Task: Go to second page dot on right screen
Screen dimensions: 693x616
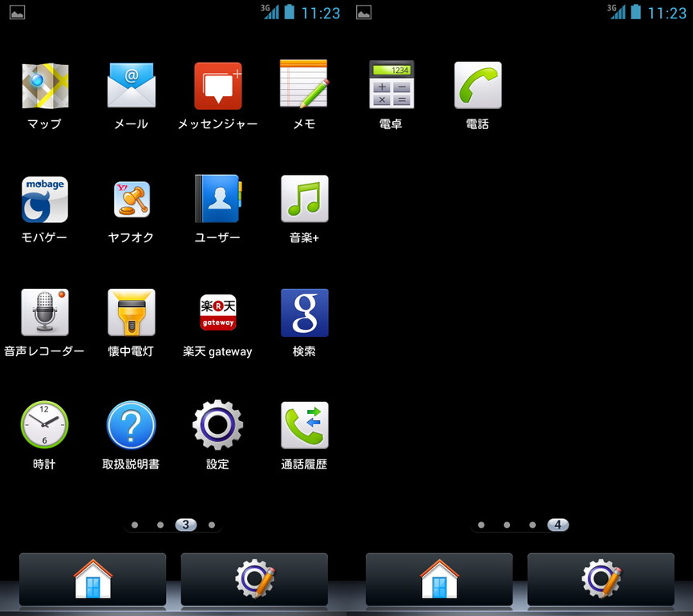Action: pyautogui.click(x=507, y=525)
